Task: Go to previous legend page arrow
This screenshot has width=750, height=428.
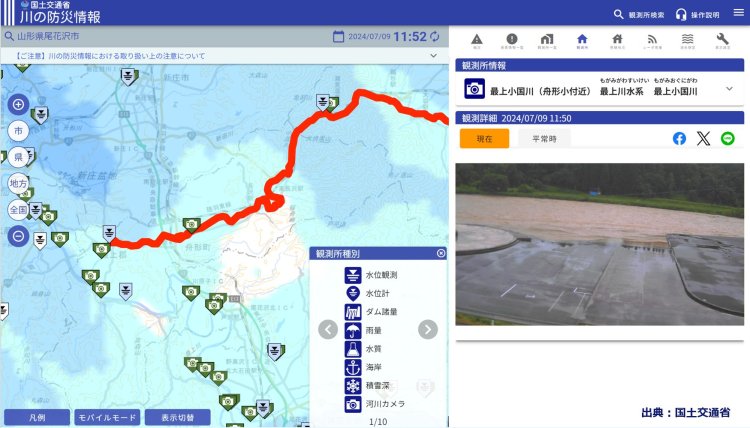Action: click(x=328, y=329)
